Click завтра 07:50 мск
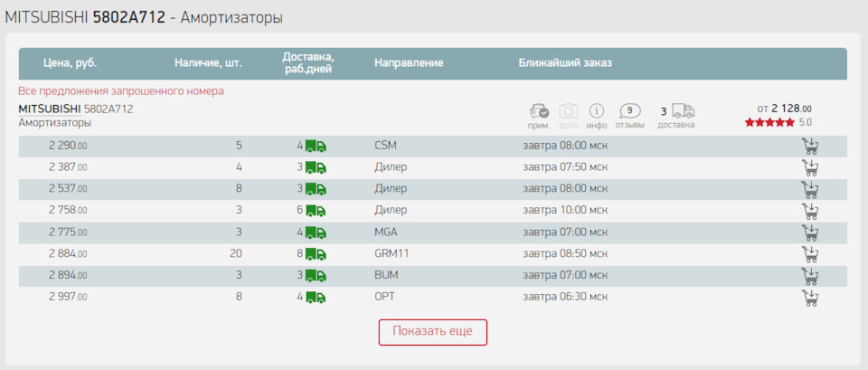868x370 pixels. tap(565, 168)
